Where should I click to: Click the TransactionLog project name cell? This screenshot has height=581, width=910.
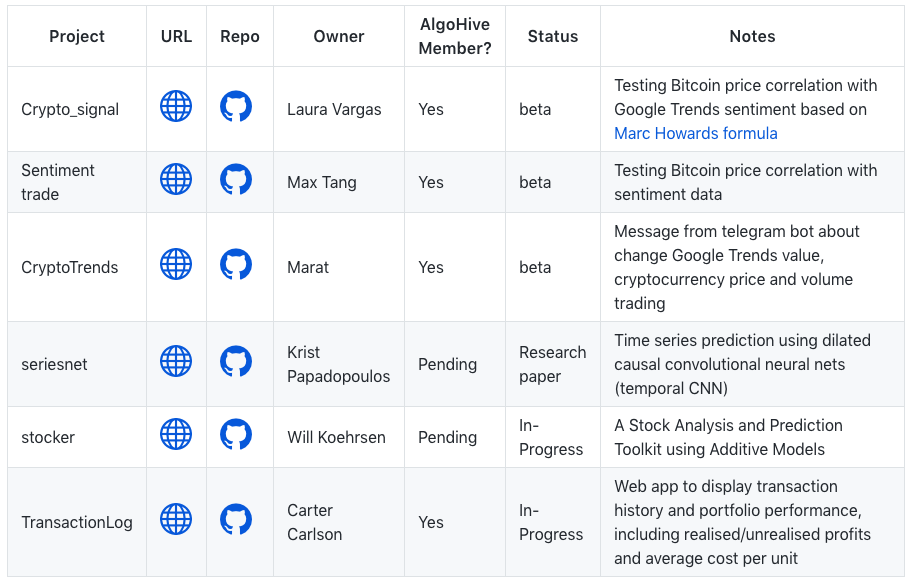(77, 522)
